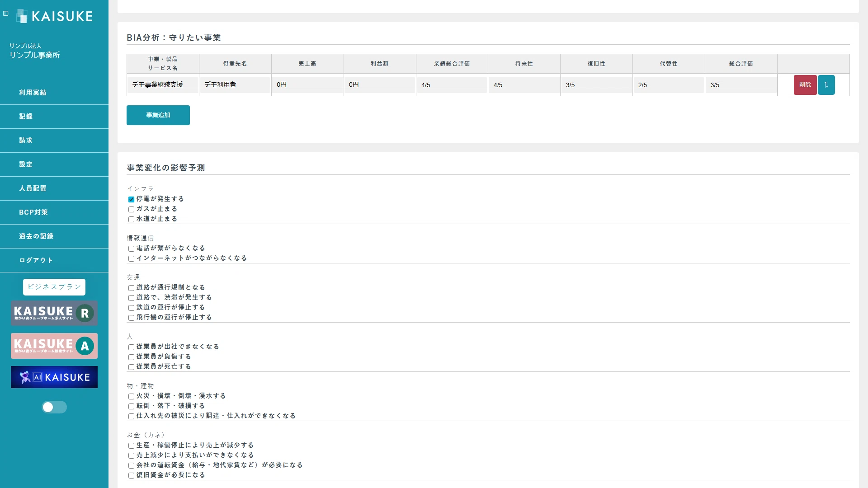Edit the デモ利用者 customer name field
868x488 pixels.
(235, 85)
